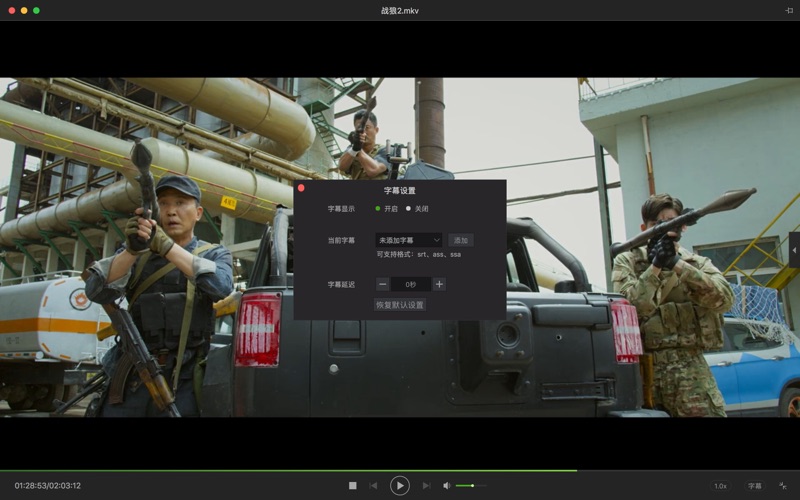Screen dimensions: 800x500
Task: Click the 添加 add subtitle button
Action: [461, 240]
